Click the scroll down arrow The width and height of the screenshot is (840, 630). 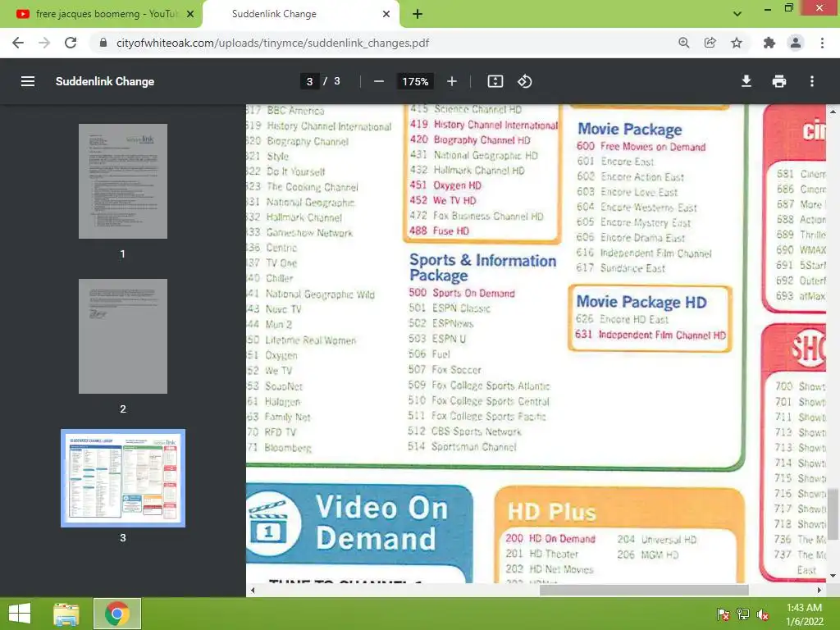[x=833, y=577]
